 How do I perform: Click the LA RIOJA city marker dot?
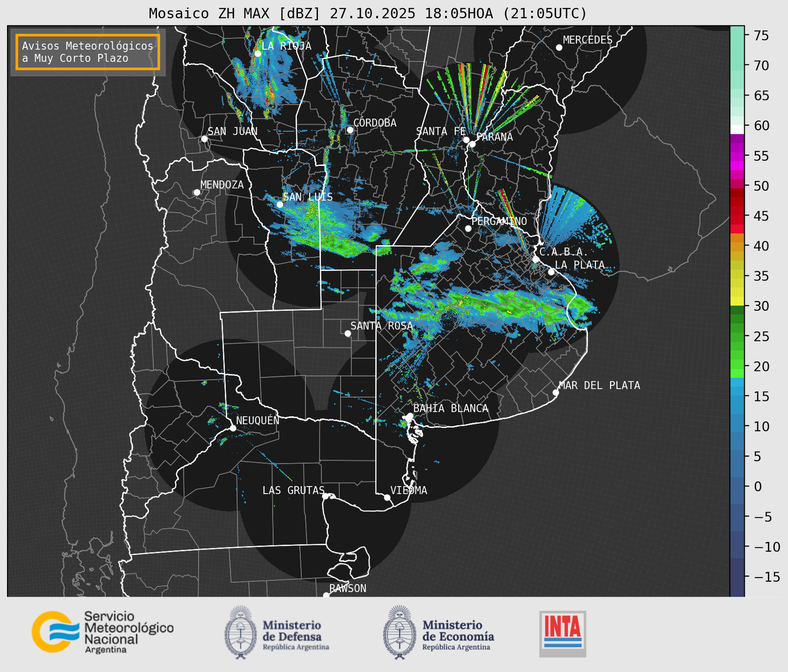click(x=258, y=54)
